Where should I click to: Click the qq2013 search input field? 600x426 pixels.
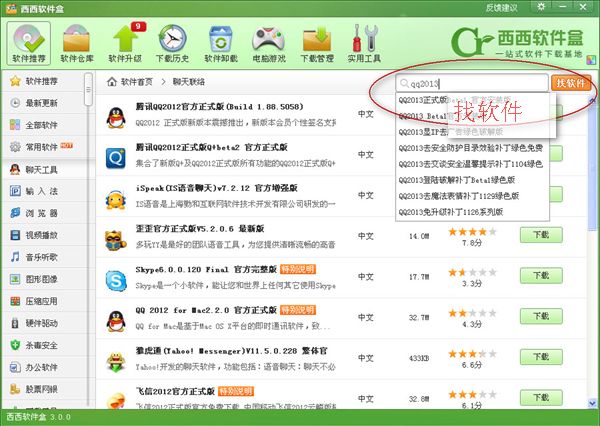coord(472,83)
